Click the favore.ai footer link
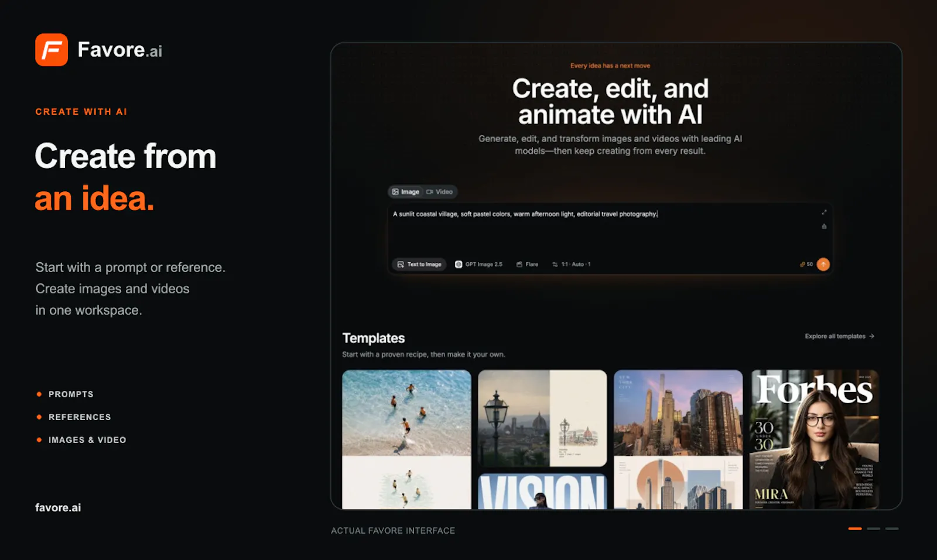937x560 pixels. click(58, 508)
